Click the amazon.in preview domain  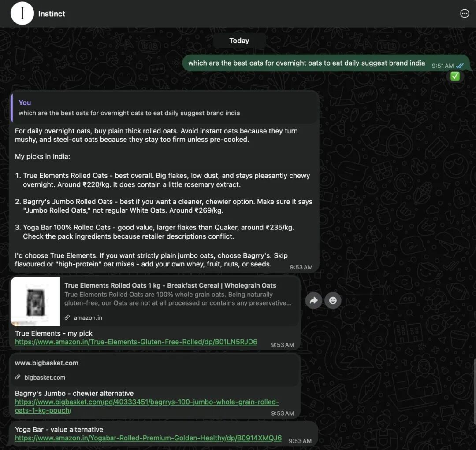pos(88,318)
